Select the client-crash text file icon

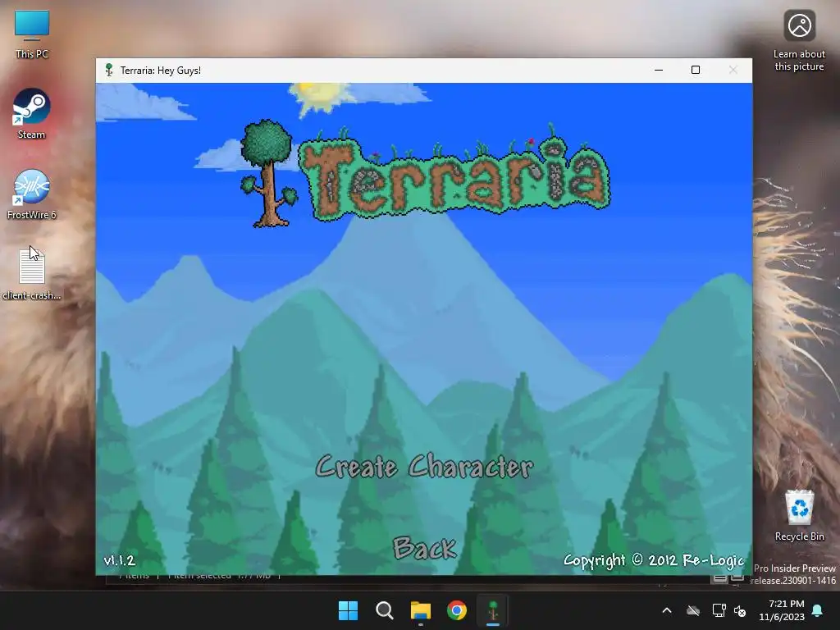tap(32, 274)
